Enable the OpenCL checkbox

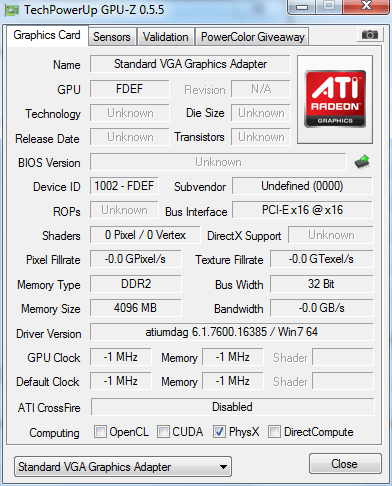click(x=100, y=431)
